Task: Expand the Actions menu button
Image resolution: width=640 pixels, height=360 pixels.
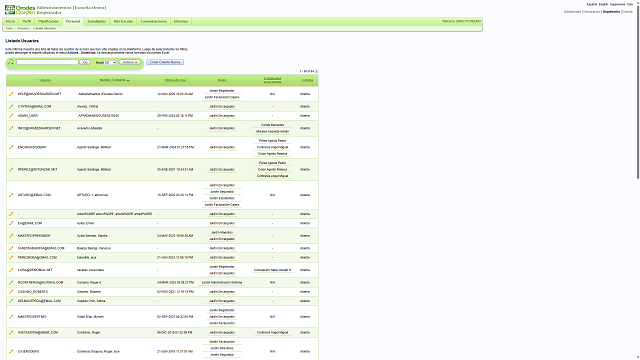Action: point(130,62)
